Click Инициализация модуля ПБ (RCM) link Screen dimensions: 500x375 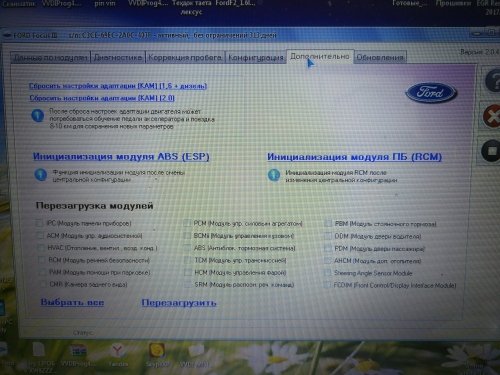354,157
